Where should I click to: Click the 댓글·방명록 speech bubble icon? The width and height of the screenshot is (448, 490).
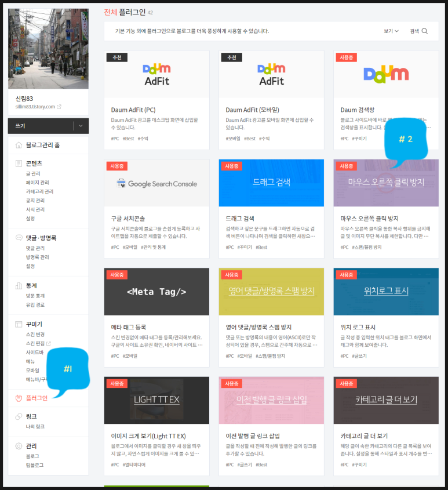[x=19, y=238]
